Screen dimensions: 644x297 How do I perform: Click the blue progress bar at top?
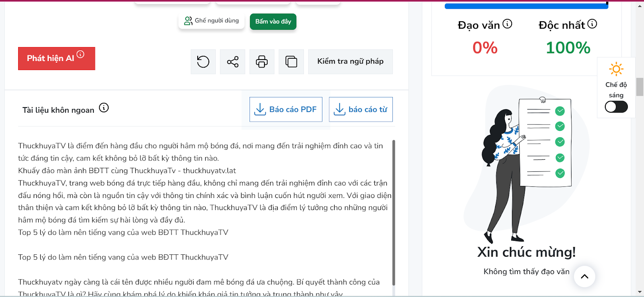click(x=526, y=6)
